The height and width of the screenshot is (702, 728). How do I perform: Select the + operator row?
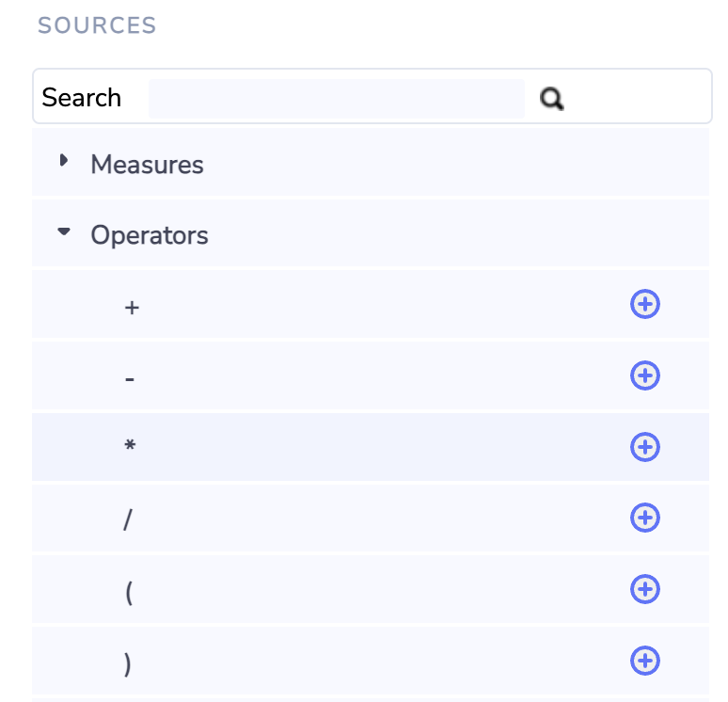pos(132,307)
